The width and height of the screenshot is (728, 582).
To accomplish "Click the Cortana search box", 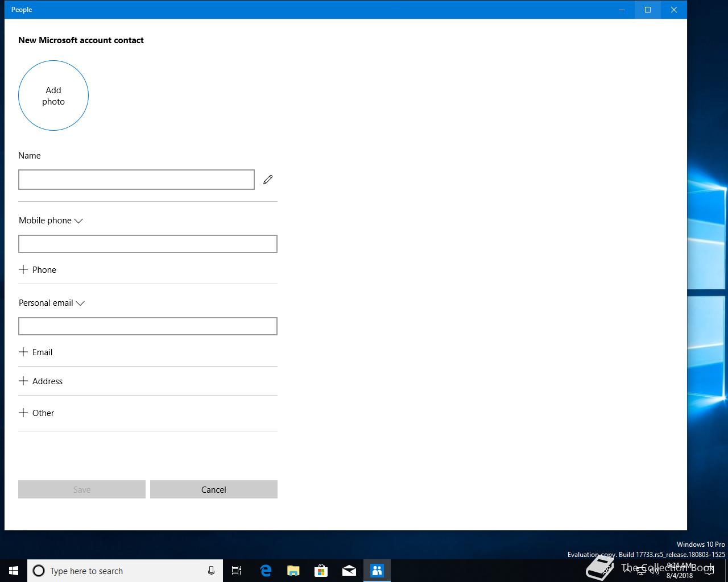I will [125, 571].
